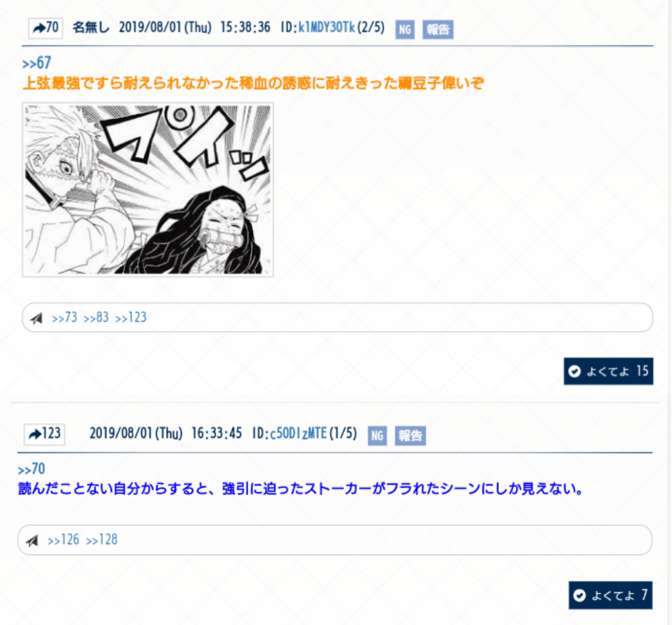
Task: Jump to reply >>128
Action: pos(101,540)
